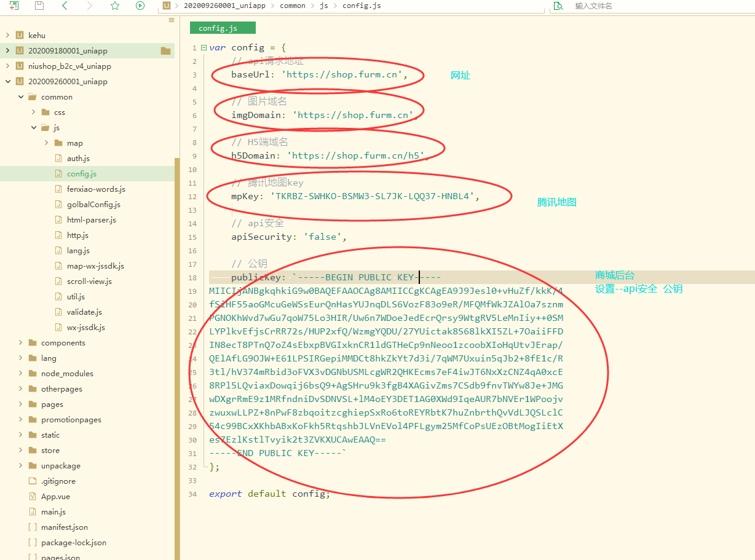Image resolution: width=755 pixels, height=560 pixels.
Task: Expand the kehu project
Action: pyautogui.click(x=7, y=36)
